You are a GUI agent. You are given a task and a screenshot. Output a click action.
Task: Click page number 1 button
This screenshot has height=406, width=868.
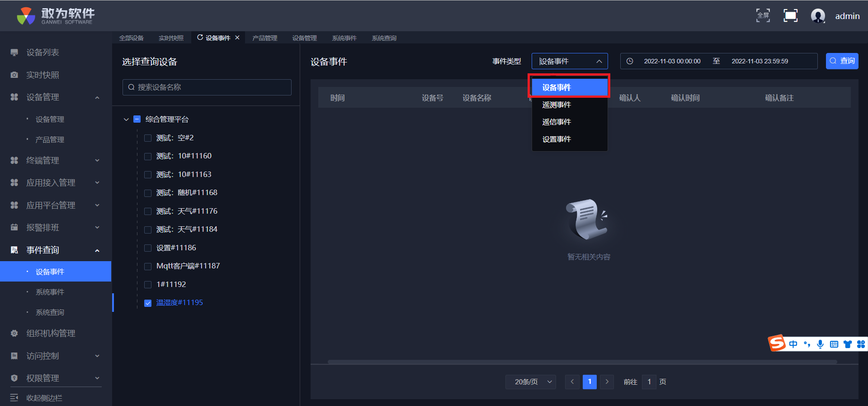[x=590, y=382]
